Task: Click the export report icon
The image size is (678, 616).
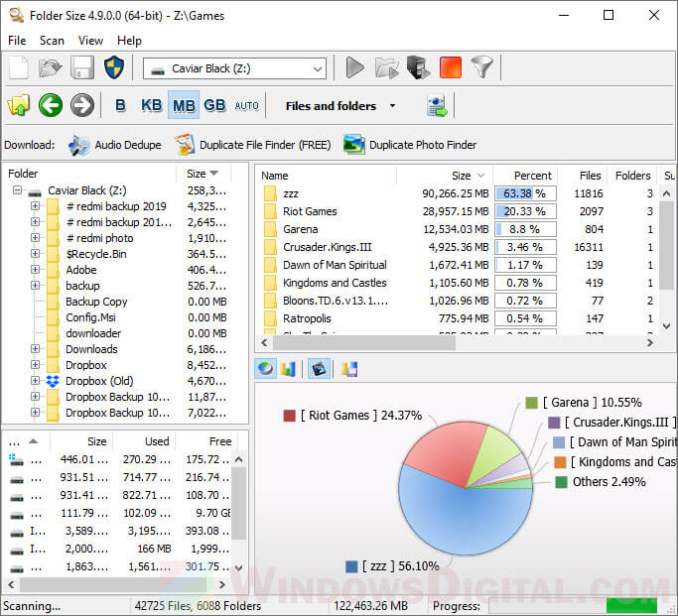Action: (437, 106)
